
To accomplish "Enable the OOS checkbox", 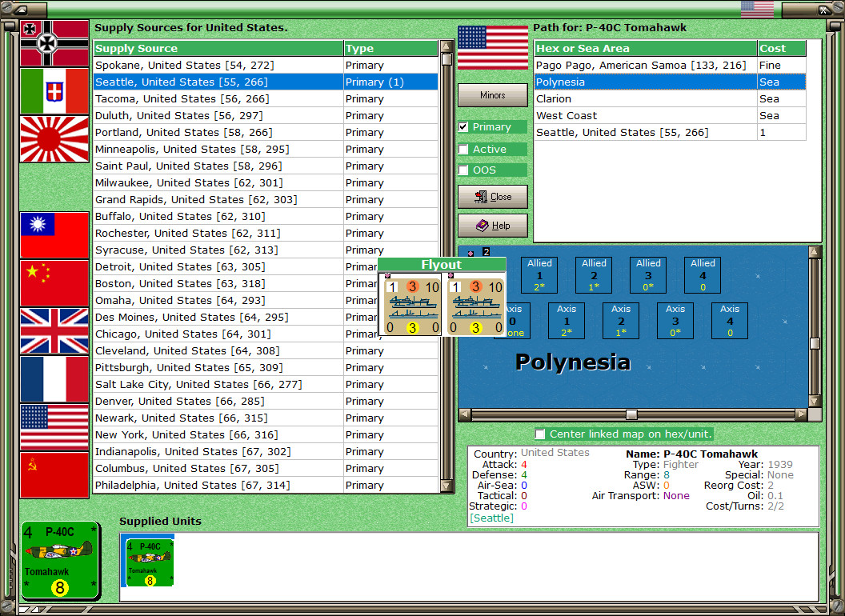I will pyautogui.click(x=463, y=170).
